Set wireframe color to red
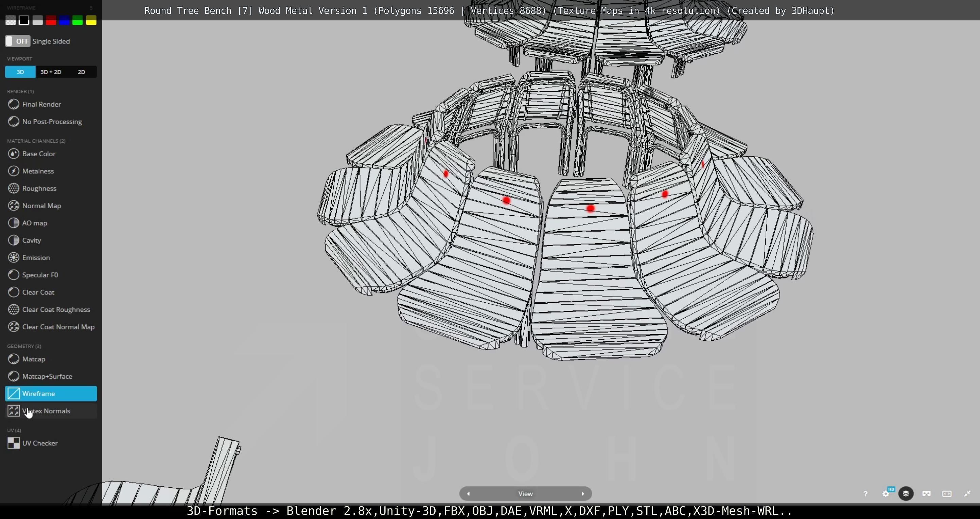This screenshot has height=519, width=980. coord(51,20)
